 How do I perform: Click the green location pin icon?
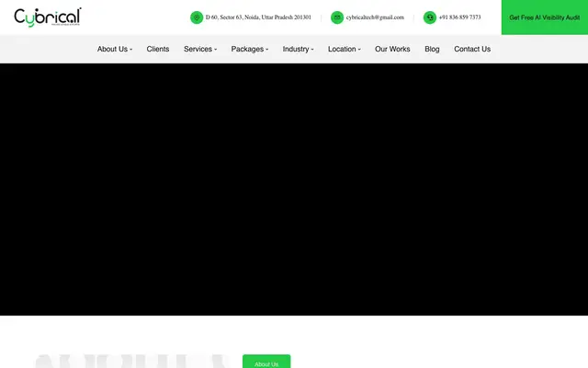pyautogui.click(x=197, y=17)
